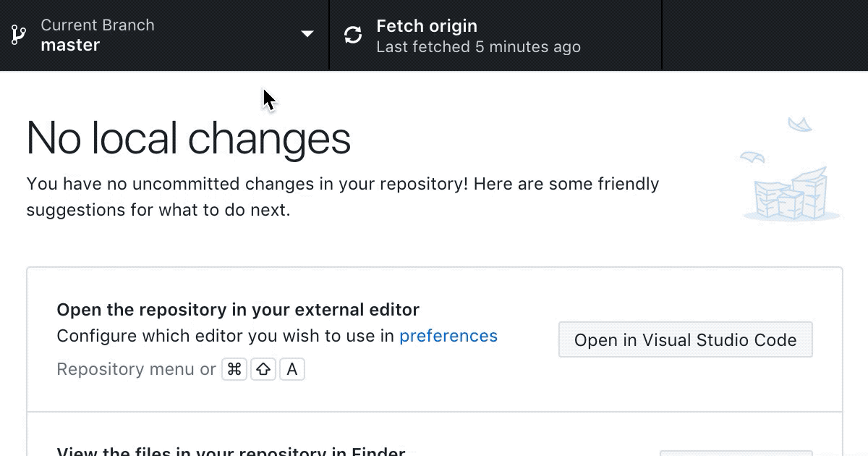This screenshot has height=456, width=868.
Task: Click the 'Last fetched 5 minutes ago' text
Action: pyautogui.click(x=478, y=47)
